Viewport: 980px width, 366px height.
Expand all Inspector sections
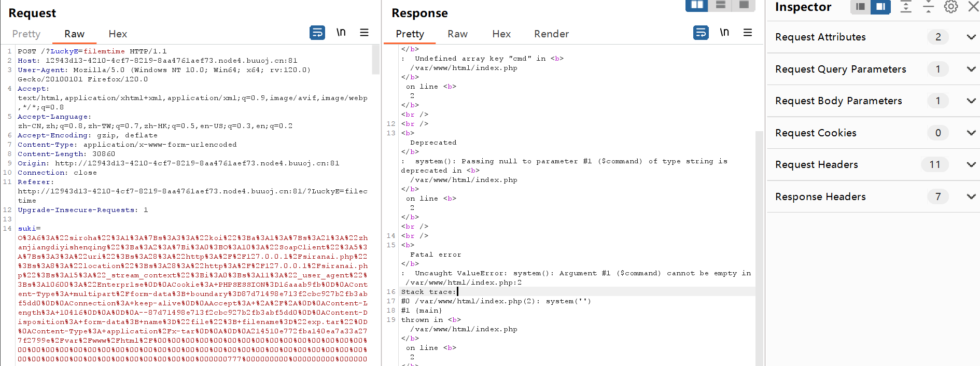tap(906, 7)
